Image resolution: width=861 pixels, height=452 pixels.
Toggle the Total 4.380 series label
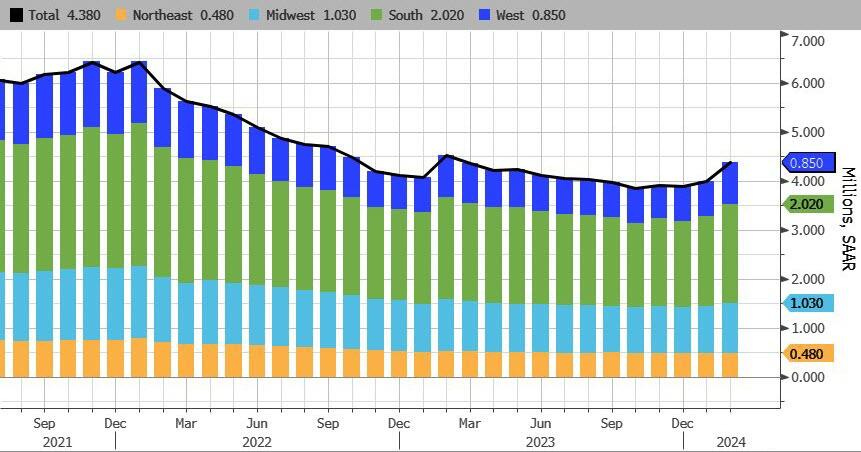click(58, 15)
